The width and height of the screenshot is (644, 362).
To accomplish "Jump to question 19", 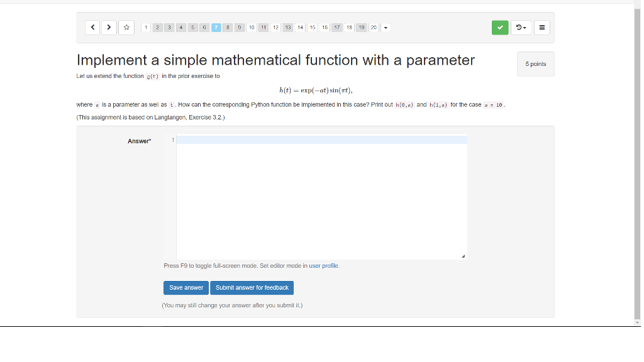I will tap(362, 28).
